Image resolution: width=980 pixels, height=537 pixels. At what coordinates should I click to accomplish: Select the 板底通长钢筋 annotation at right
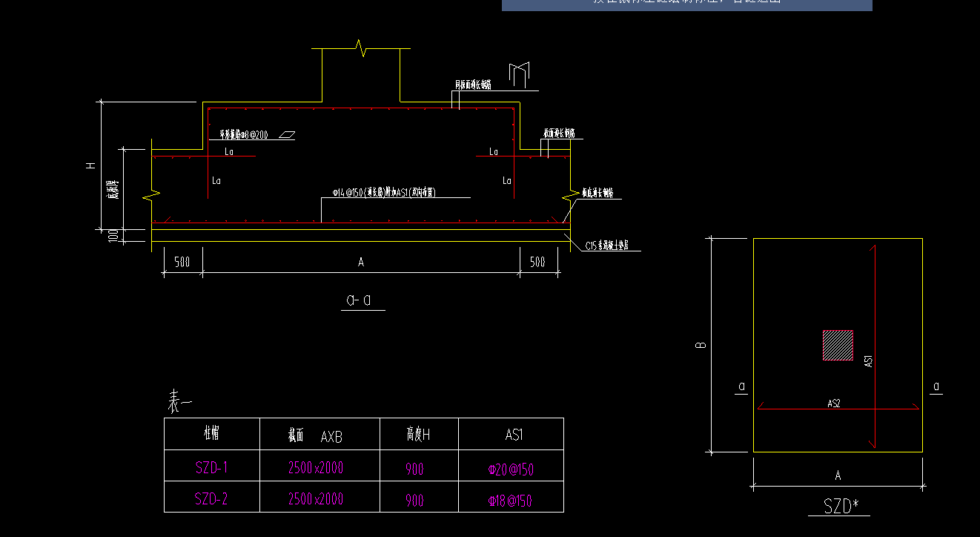(597, 193)
